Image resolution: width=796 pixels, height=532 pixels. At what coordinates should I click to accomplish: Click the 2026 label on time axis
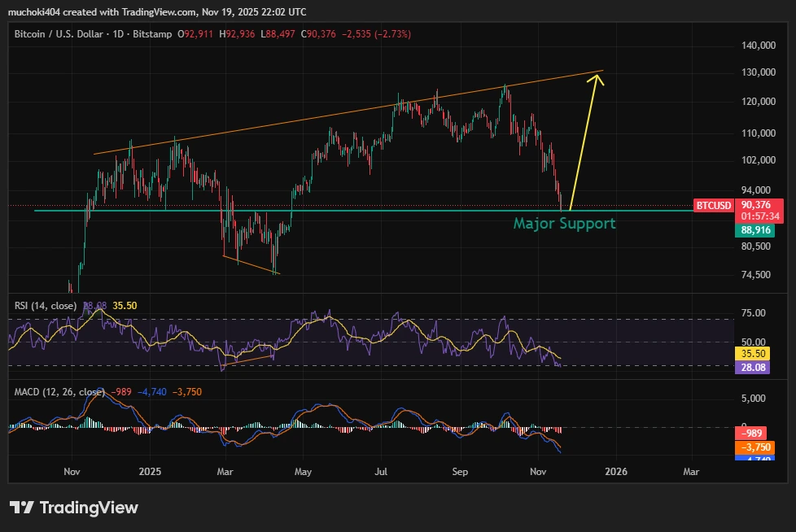[x=616, y=471]
